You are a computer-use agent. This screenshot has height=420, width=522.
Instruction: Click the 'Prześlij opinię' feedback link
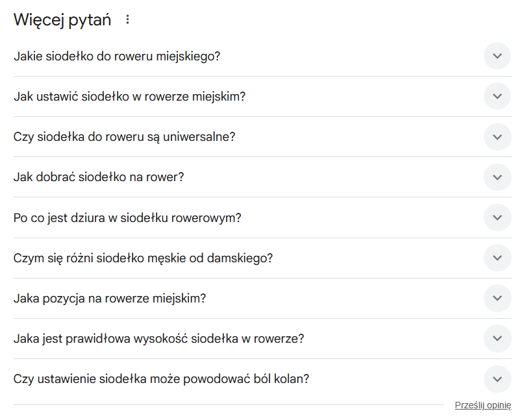[483, 404]
